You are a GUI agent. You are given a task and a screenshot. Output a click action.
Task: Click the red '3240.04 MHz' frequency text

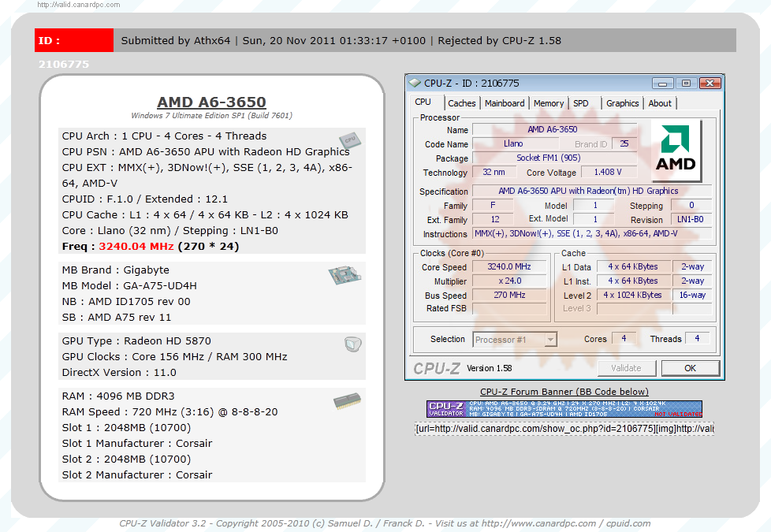[x=136, y=247]
